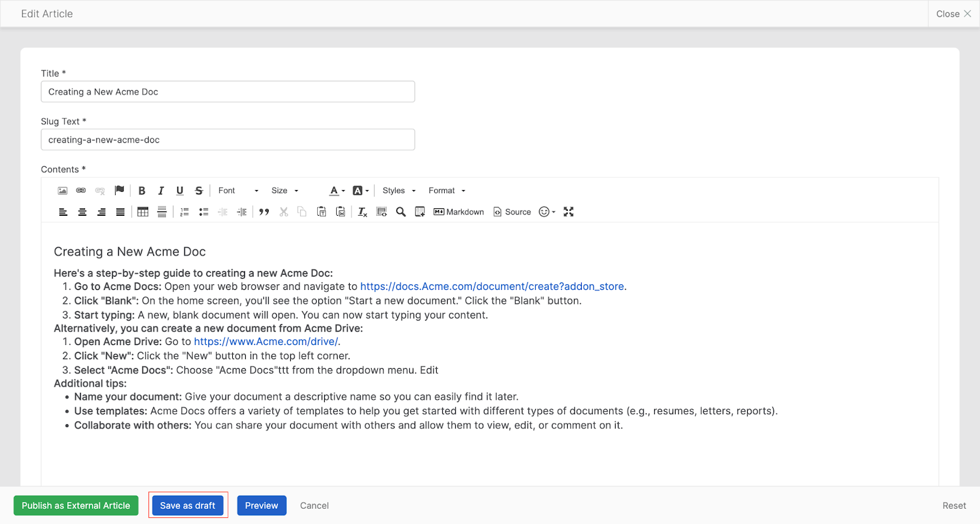Screen dimensions: 980x524
Task: Click the insert link icon
Action: [81, 191]
